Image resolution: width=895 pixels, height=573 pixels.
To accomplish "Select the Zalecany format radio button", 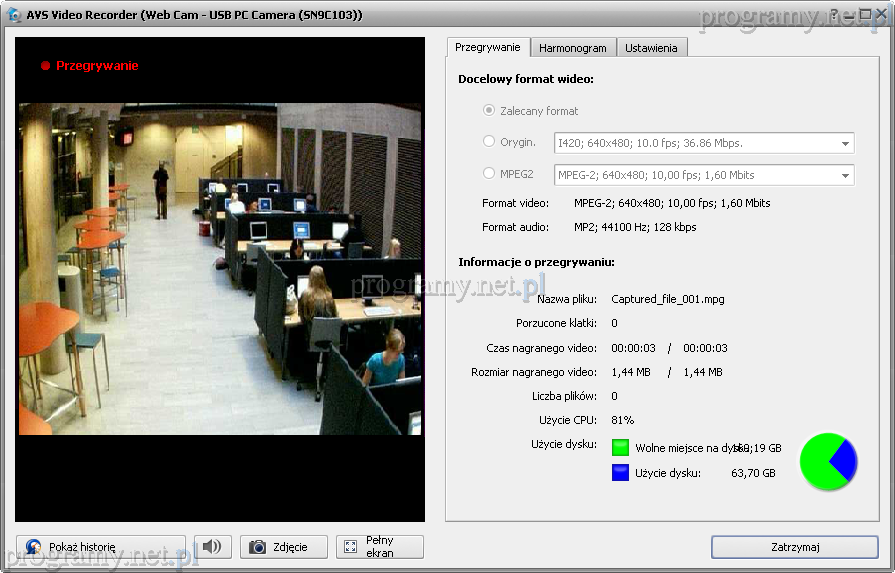I will 489,110.
